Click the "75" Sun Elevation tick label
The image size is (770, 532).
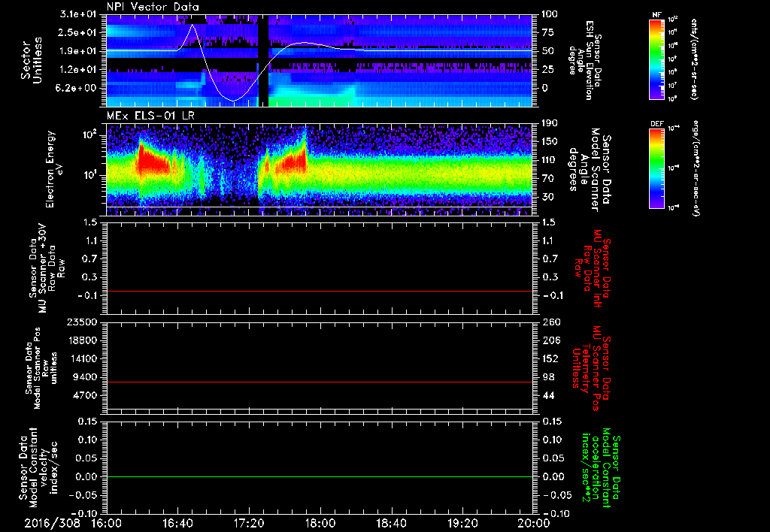pyautogui.click(x=547, y=32)
